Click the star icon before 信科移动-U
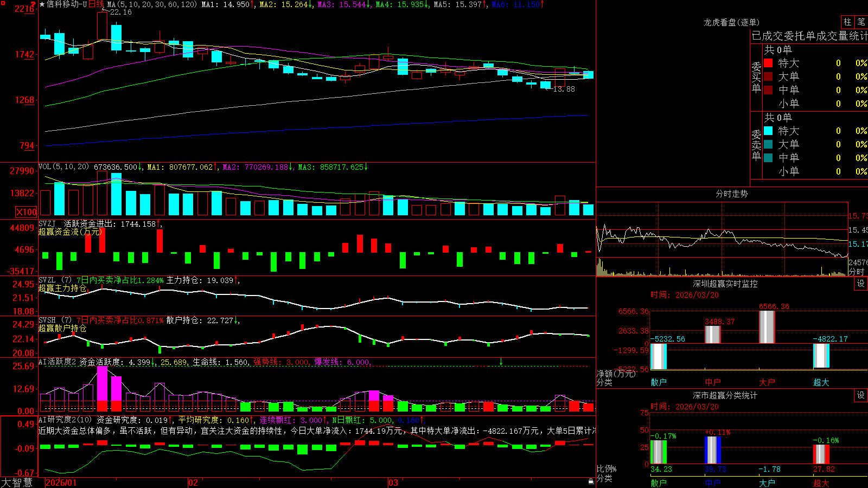The image size is (868, 488). coord(42,4)
